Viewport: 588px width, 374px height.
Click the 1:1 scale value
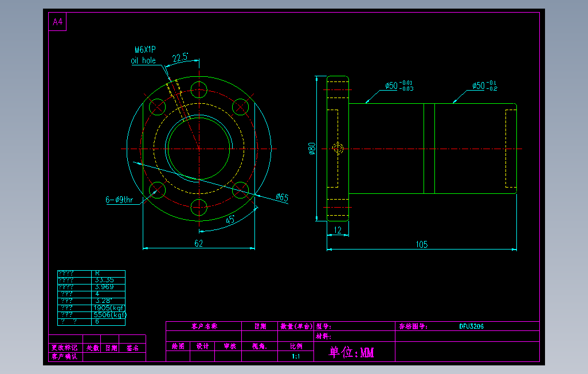click(296, 356)
